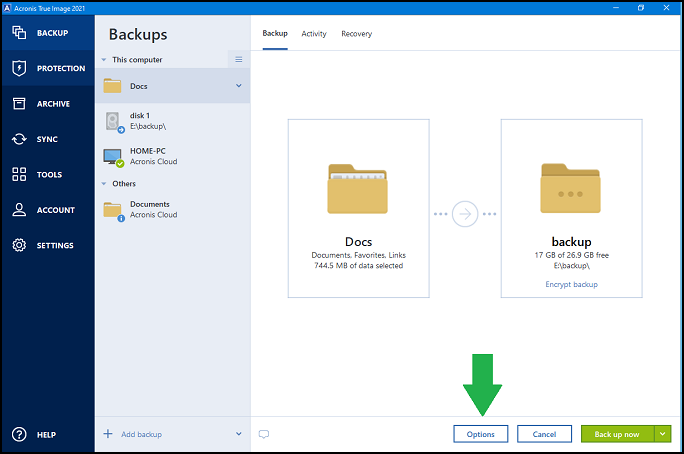
Task: Click the 'Others' group label
Action: 124,184
